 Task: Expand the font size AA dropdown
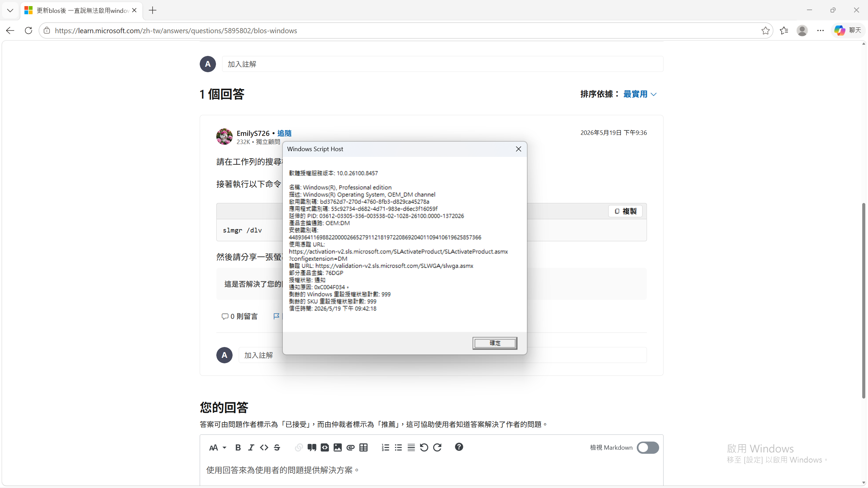coord(218,448)
